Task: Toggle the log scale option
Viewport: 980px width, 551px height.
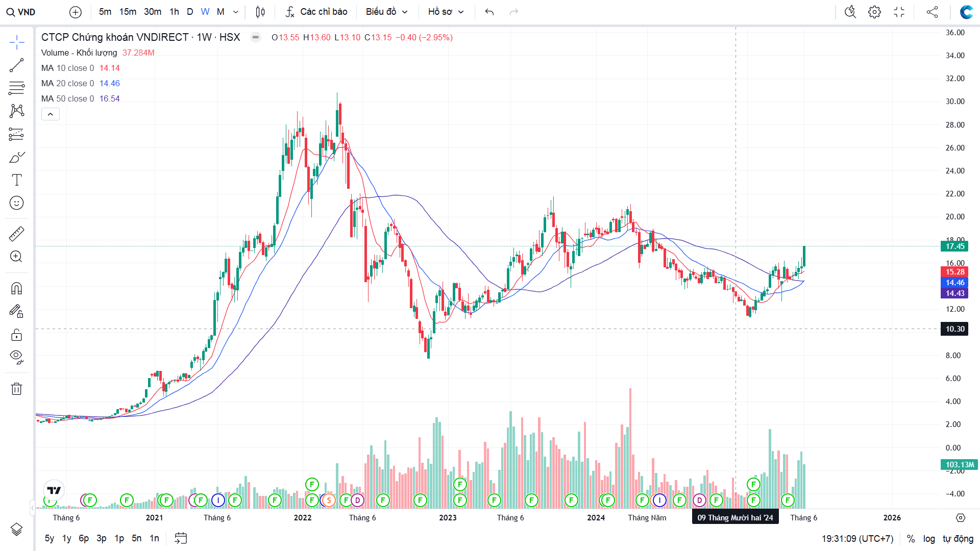Action: (x=929, y=539)
